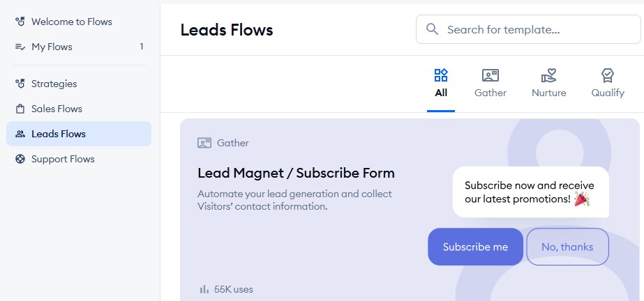Click the bar chart uses icon
Screen dimensions: 644x301
(x=204, y=289)
